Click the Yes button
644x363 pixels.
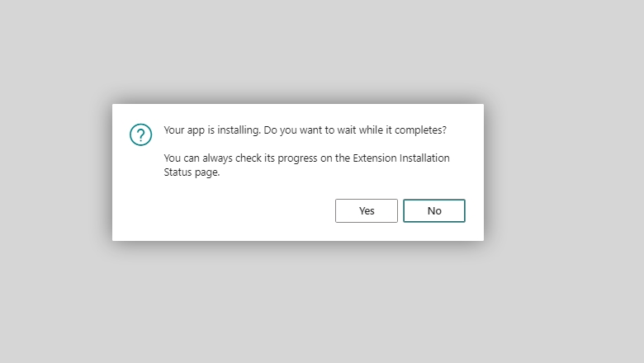coord(367,211)
